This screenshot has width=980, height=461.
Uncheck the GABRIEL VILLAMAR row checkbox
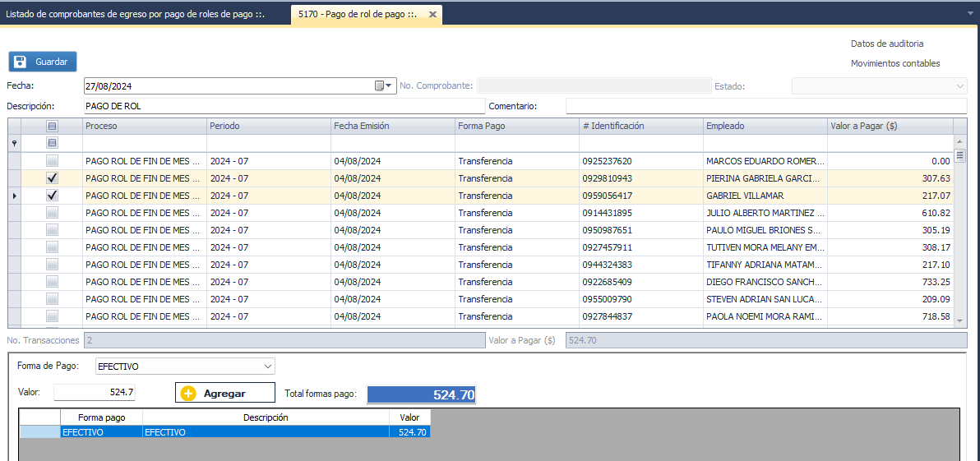53,196
